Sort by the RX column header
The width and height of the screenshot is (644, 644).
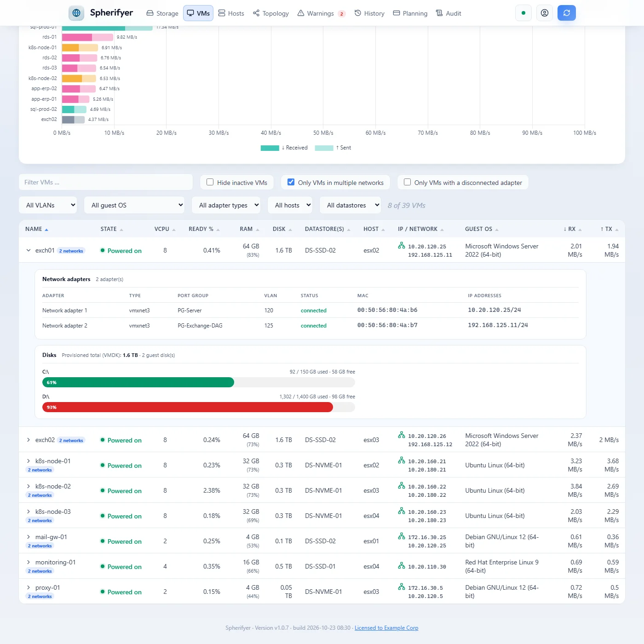coord(573,229)
